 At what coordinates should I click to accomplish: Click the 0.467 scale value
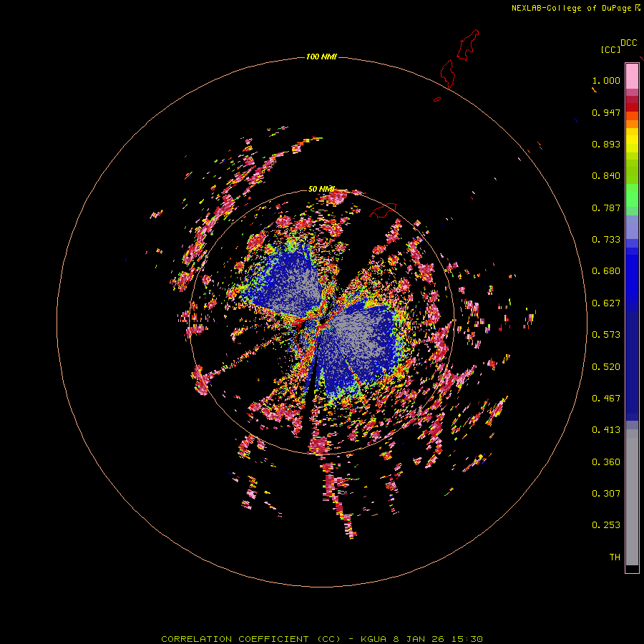pyautogui.click(x=606, y=399)
